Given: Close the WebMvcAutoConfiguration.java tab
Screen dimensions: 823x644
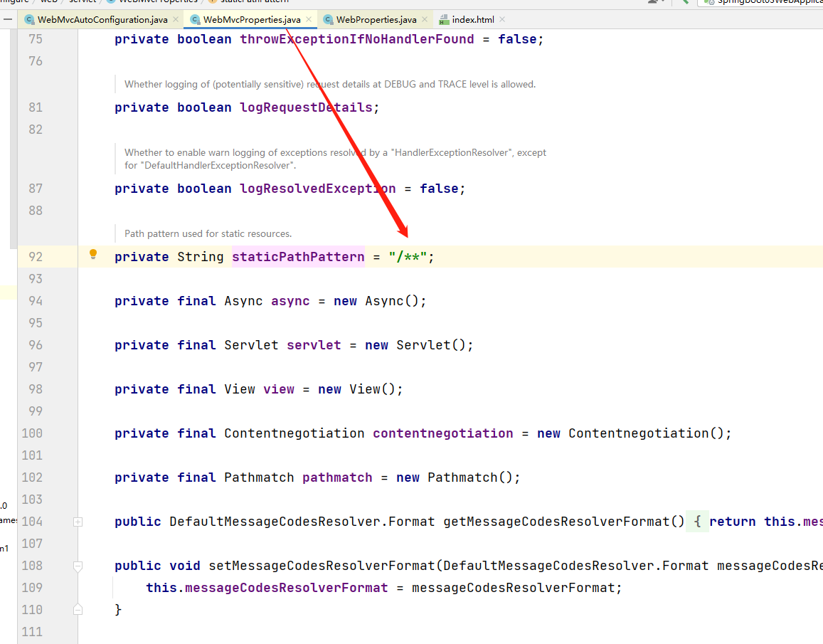Looking at the screenshot, I should pos(176,19).
